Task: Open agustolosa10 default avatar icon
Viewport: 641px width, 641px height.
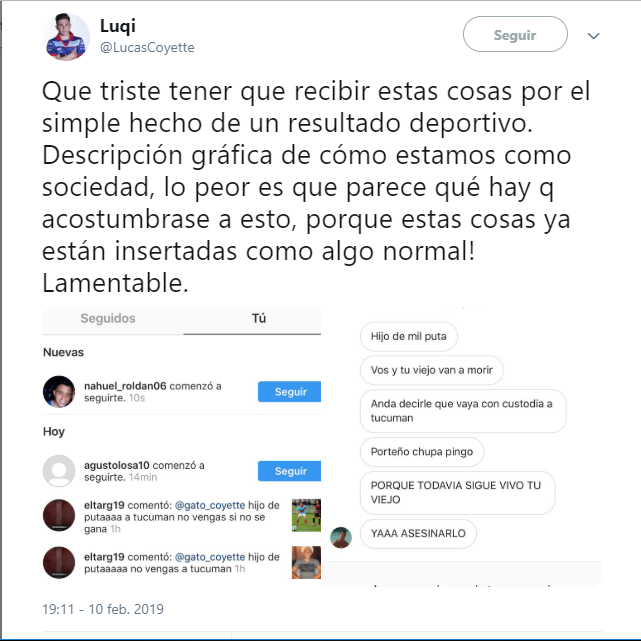Action: (x=59, y=471)
